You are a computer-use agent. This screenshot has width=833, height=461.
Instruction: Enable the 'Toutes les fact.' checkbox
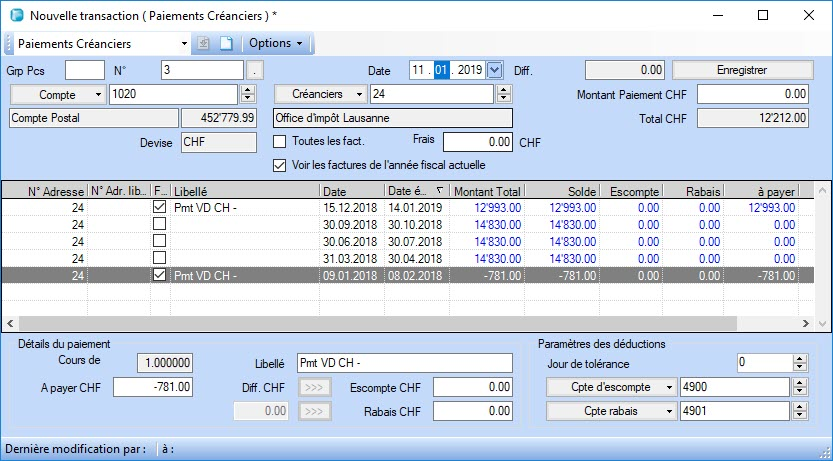[x=280, y=141]
